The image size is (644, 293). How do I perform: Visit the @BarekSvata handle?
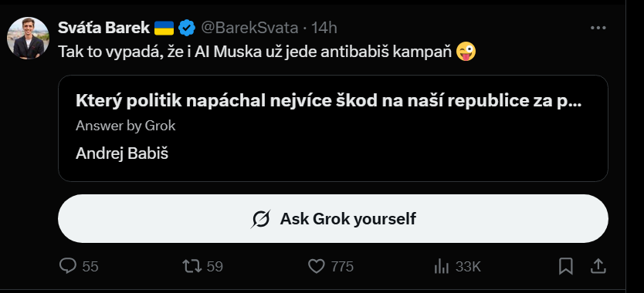click(249, 28)
